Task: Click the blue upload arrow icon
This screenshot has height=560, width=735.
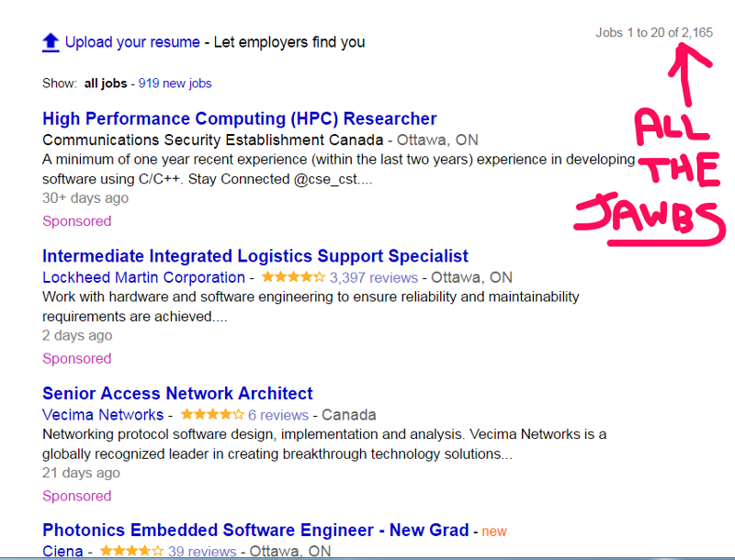Action: (x=51, y=42)
